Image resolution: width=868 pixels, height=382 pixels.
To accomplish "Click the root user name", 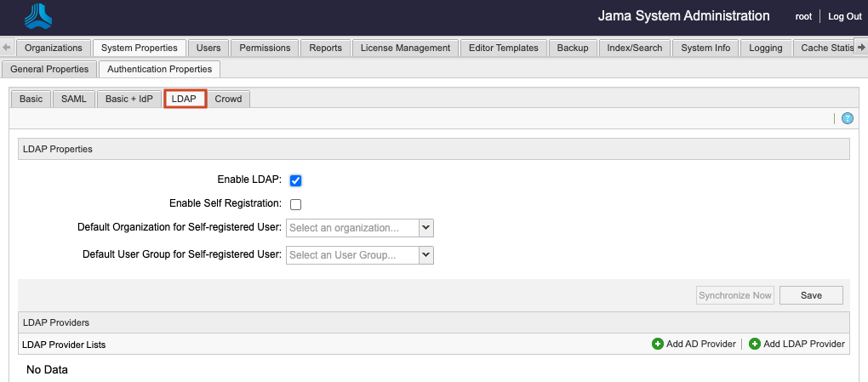I will coord(803,17).
